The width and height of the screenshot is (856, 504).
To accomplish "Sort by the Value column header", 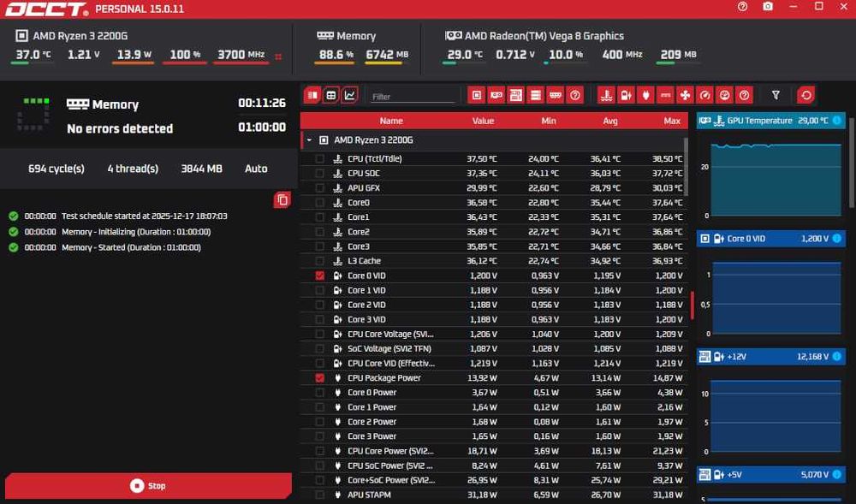I will pyautogui.click(x=483, y=121).
